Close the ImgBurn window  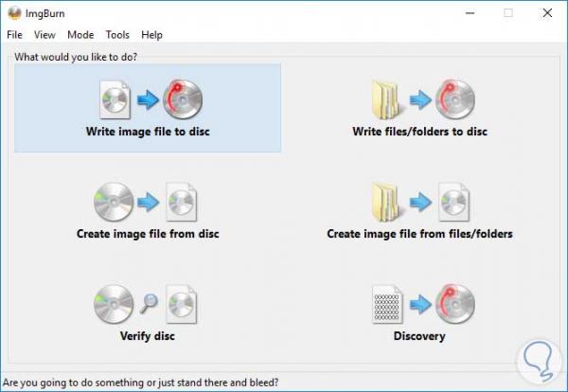click(x=547, y=13)
